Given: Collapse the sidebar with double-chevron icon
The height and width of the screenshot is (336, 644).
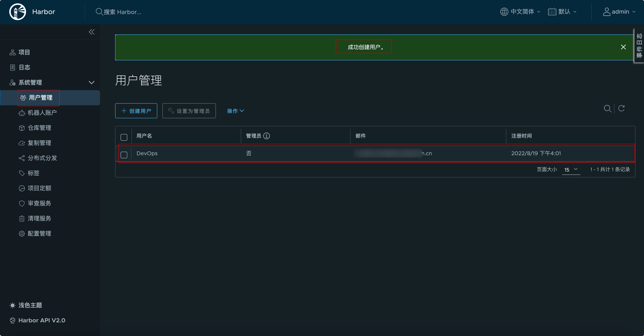Looking at the screenshot, I should [x=92, y=32].
